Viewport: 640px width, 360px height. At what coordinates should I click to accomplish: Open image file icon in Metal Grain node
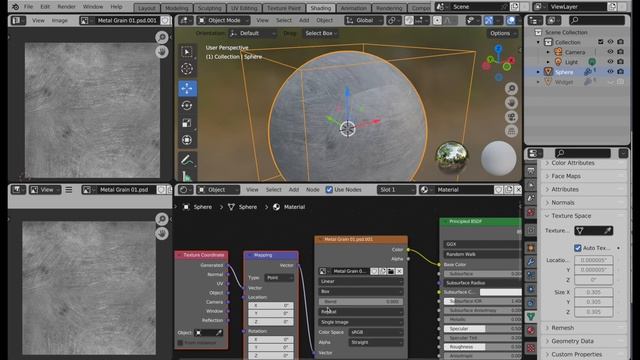[x=391, y=271]
